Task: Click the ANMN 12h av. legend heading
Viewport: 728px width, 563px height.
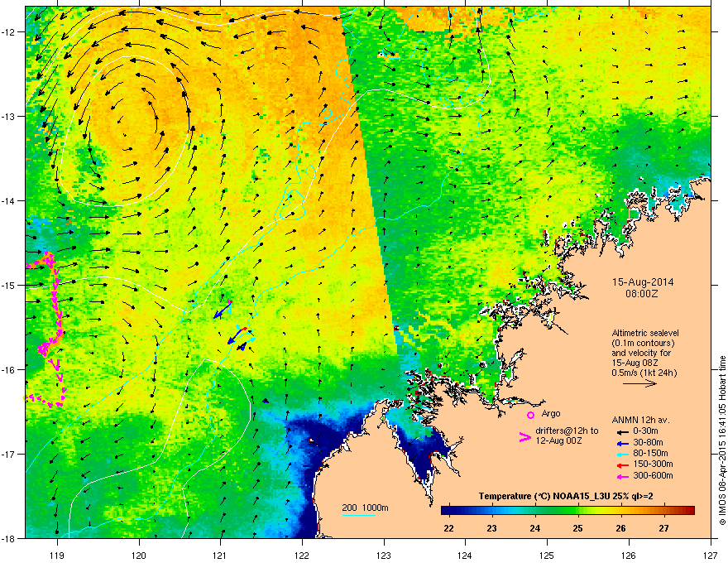Action: pos(640,420)
